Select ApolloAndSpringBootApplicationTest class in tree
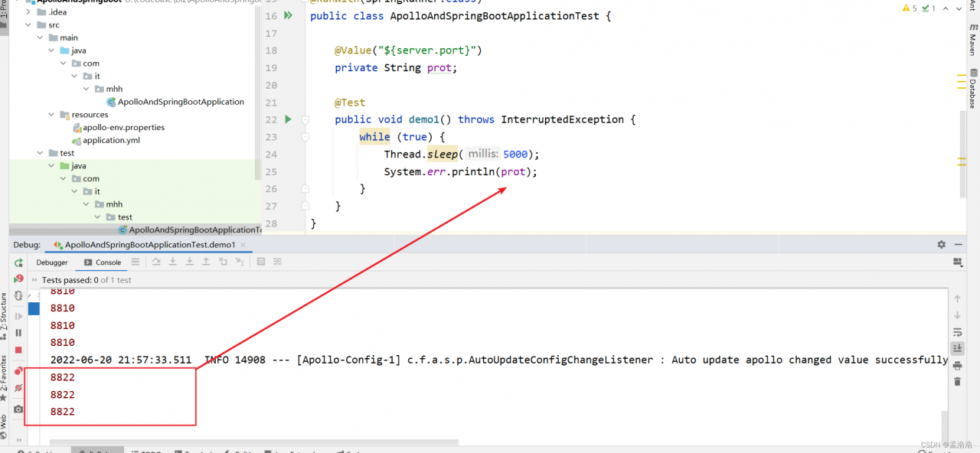The height and width of the screenshot is (453, 980). (x=189, y=230)
